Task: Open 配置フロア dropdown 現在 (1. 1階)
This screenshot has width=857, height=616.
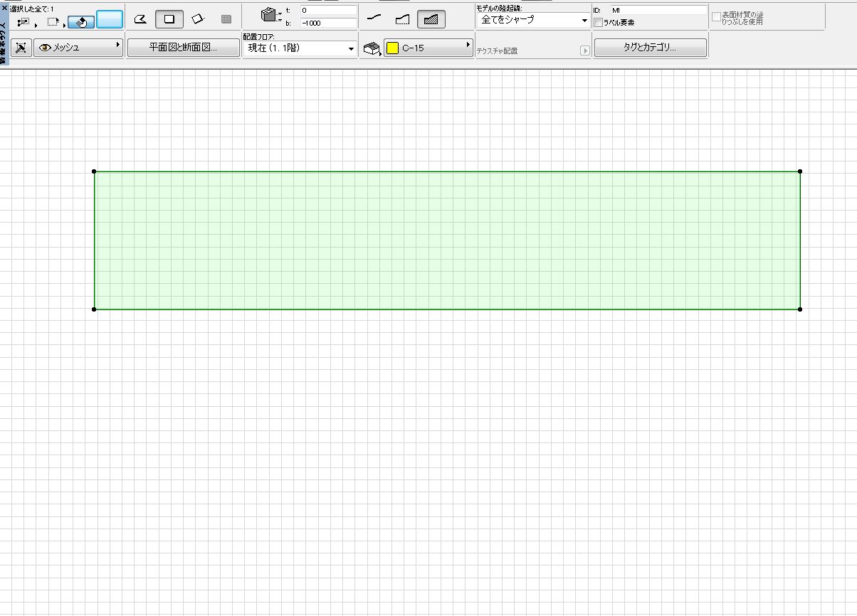Action: pos(300,48)
